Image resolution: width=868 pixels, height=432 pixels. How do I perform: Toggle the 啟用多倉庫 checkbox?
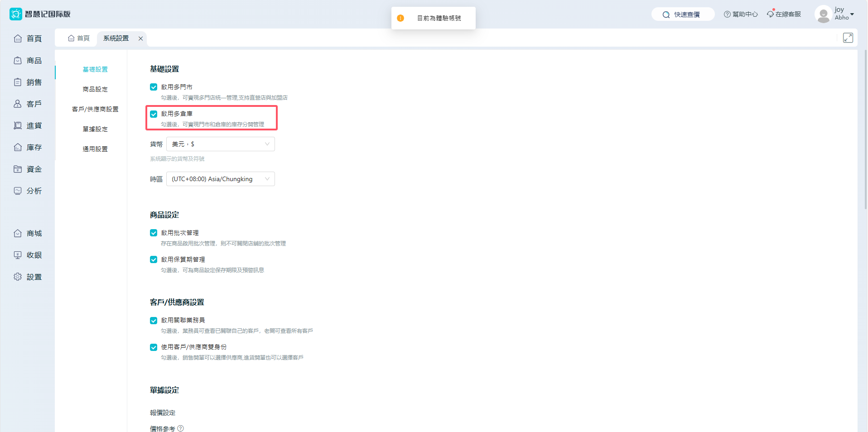click(154, 114)
